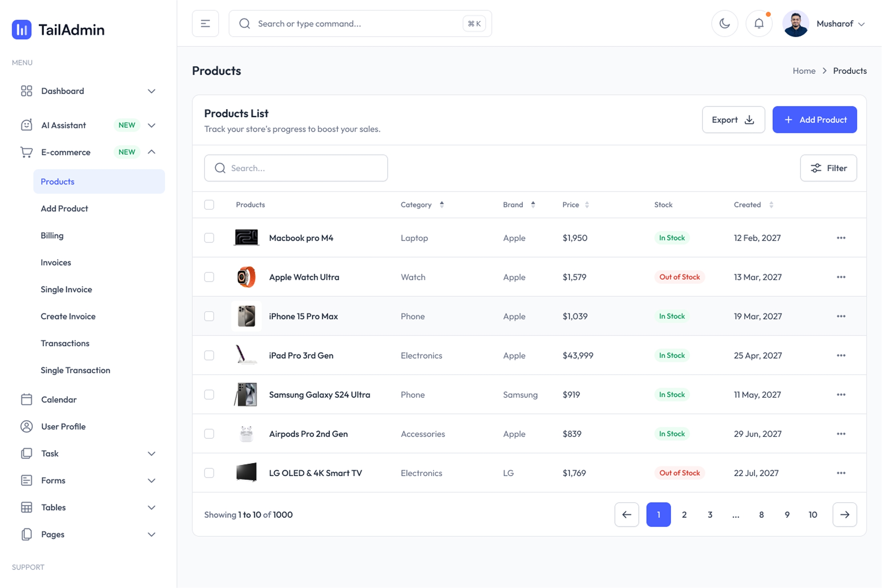Collapse the E-commerce menu chevron

point(152,152)
